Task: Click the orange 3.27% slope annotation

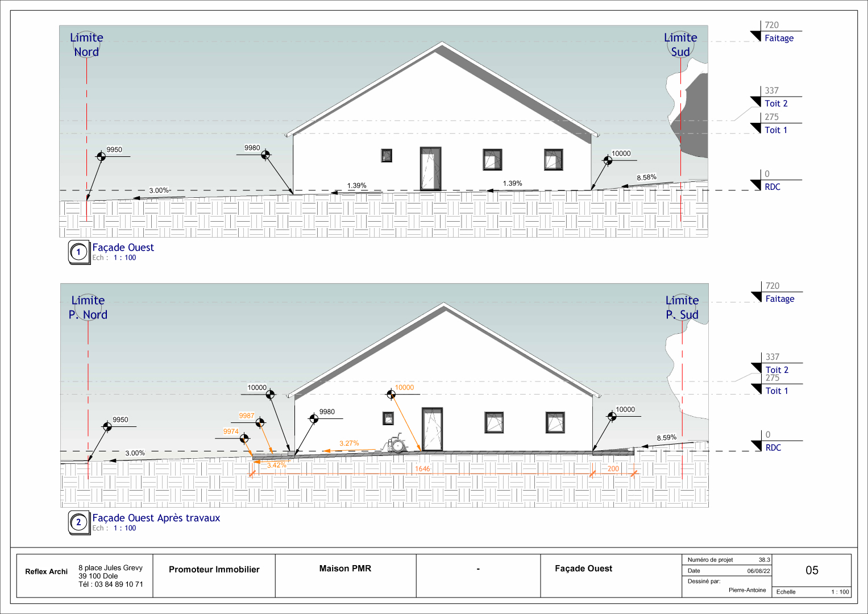Action: coord(349,443)
